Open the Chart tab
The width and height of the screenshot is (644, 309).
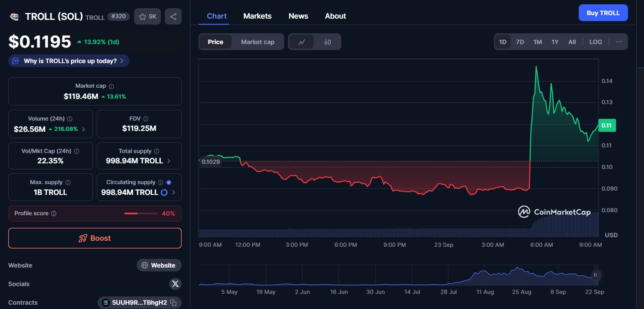click(x=217, y=16)
